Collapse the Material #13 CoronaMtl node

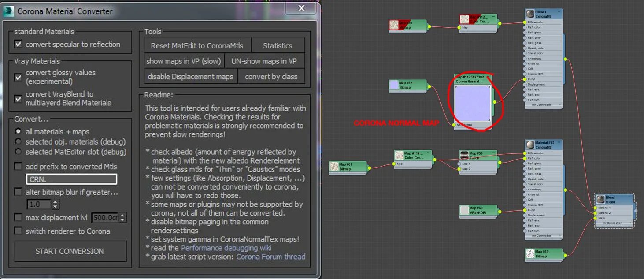pyautogui.click(x=559, y=142)
